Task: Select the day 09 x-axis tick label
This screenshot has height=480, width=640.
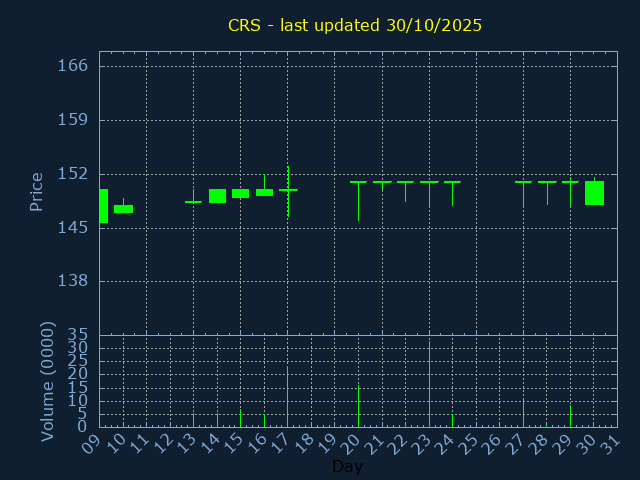Action: tap(93, 442)
